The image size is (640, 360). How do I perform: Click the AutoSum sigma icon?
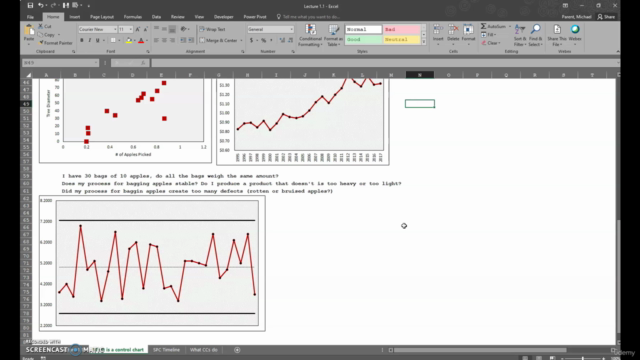tap(484, 26)
